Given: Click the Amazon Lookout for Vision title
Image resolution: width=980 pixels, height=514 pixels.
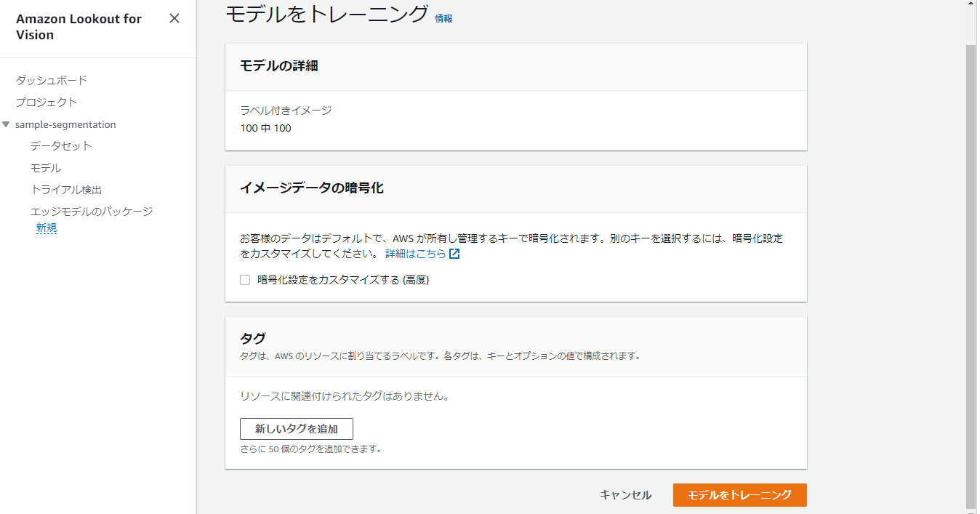Looking at the screenshot, I should [79, 27].
